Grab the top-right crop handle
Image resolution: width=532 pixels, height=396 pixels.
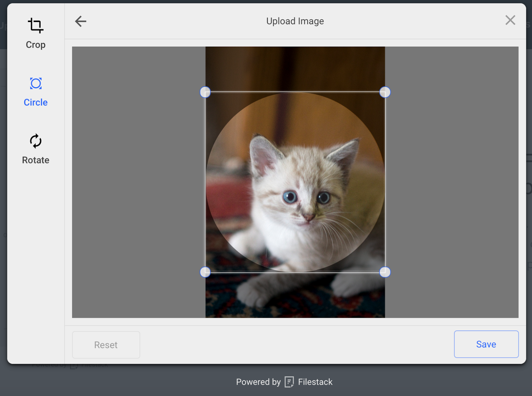(385, 93)
